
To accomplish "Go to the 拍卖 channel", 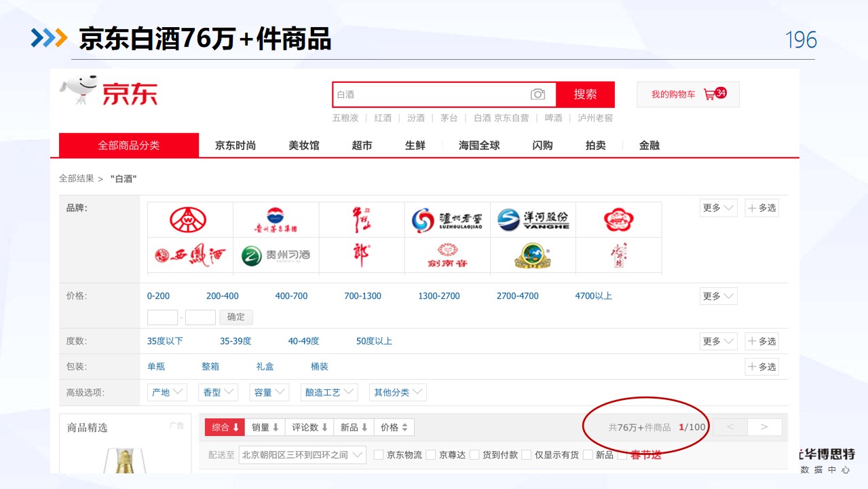I will (596, 145).
